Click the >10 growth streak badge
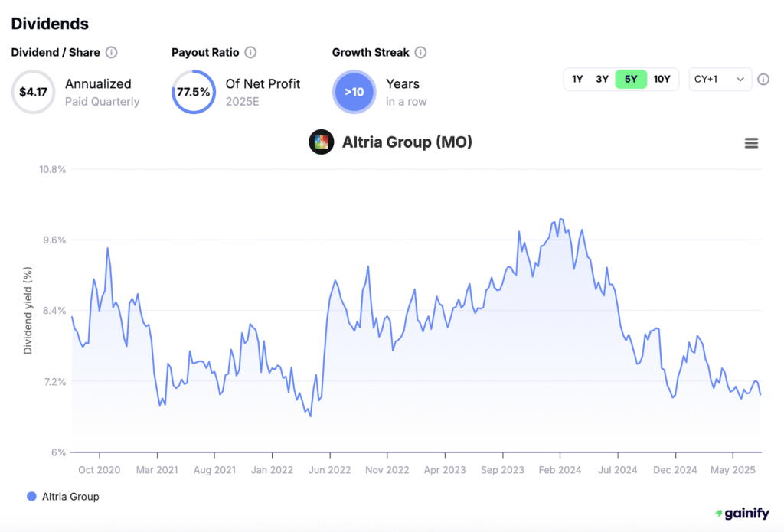 [x=354, y=92]
